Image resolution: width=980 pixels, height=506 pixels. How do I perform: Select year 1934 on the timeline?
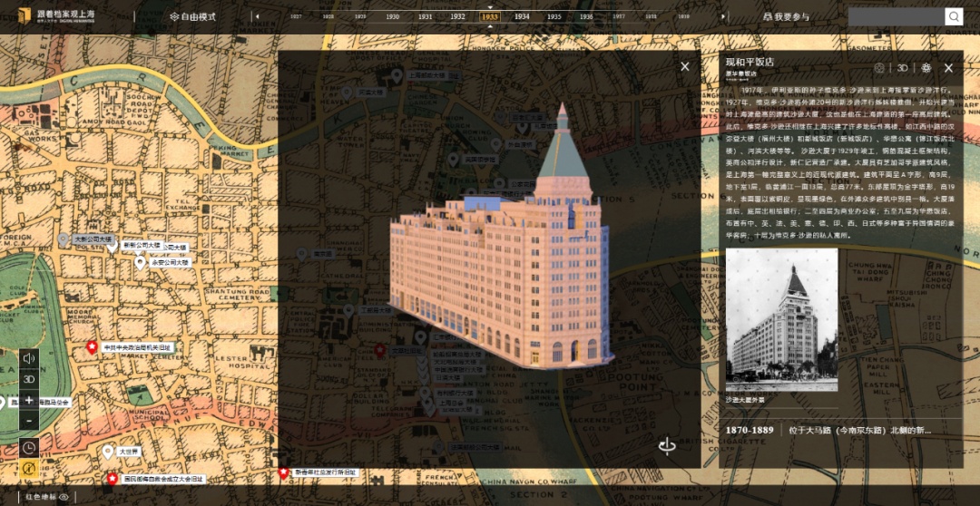(522, 17)
